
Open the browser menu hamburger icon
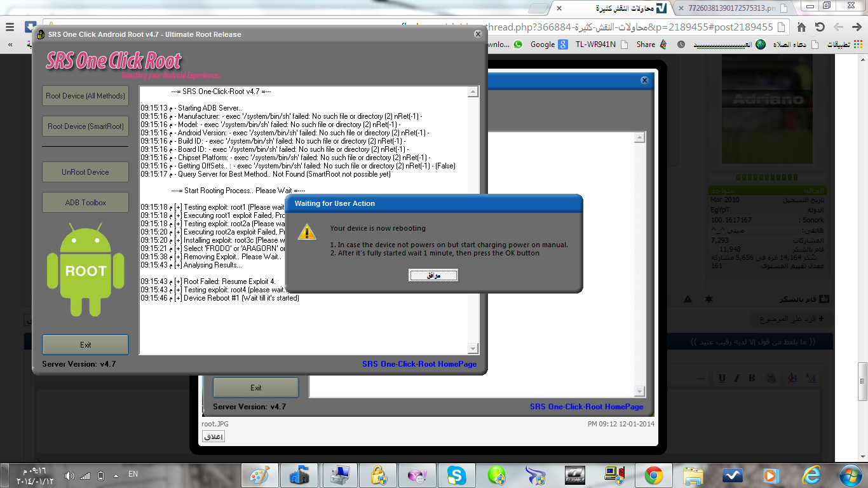pyautogui.click(x=10, y=27)
